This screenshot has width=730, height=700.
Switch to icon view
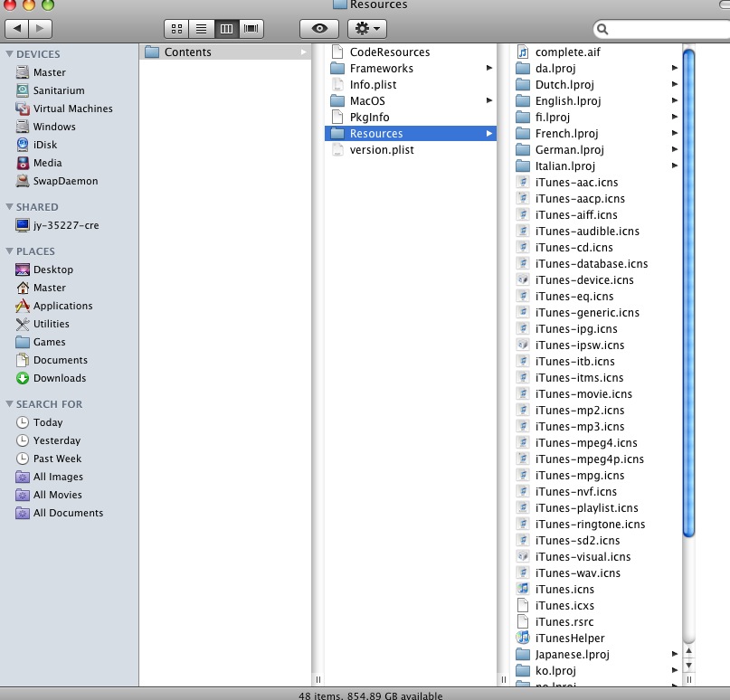tap(176, 29)
